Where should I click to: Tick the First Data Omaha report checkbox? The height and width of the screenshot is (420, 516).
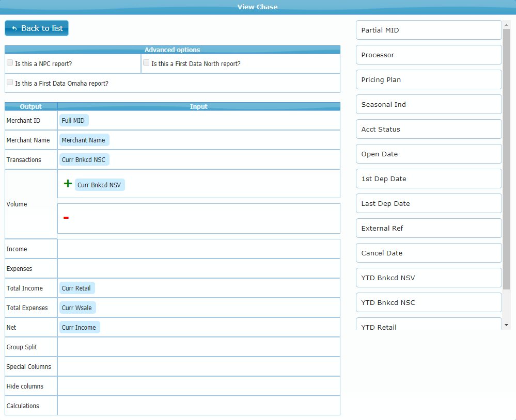pos(10,82)
